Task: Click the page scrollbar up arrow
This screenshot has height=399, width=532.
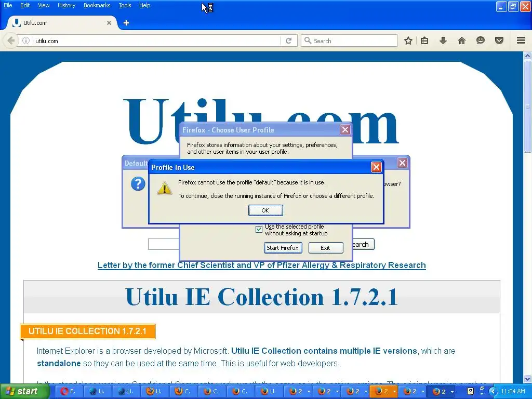Action: [527, 56]
